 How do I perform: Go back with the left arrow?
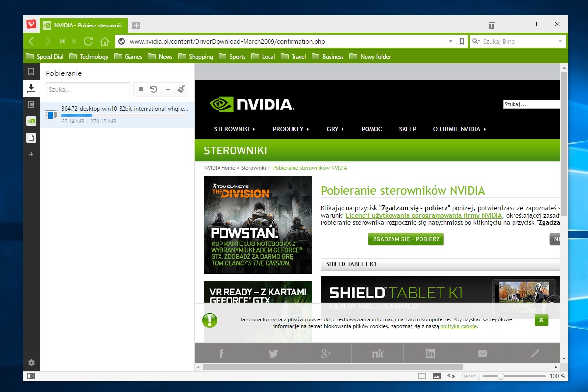32,41
